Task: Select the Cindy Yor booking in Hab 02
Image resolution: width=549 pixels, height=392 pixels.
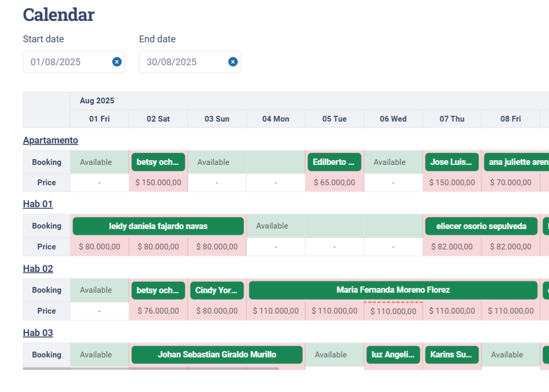Action: (217, 290)
